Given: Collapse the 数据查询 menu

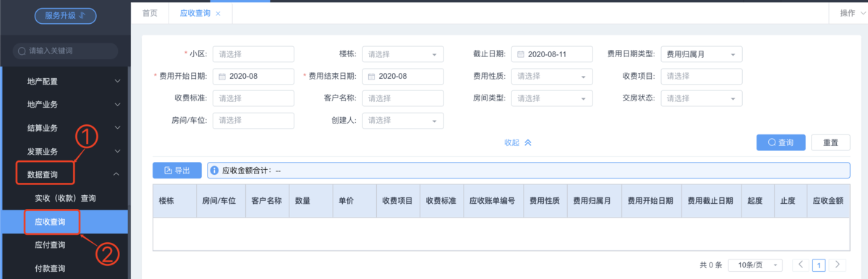Looking at the screenshot, I should 65,175.
